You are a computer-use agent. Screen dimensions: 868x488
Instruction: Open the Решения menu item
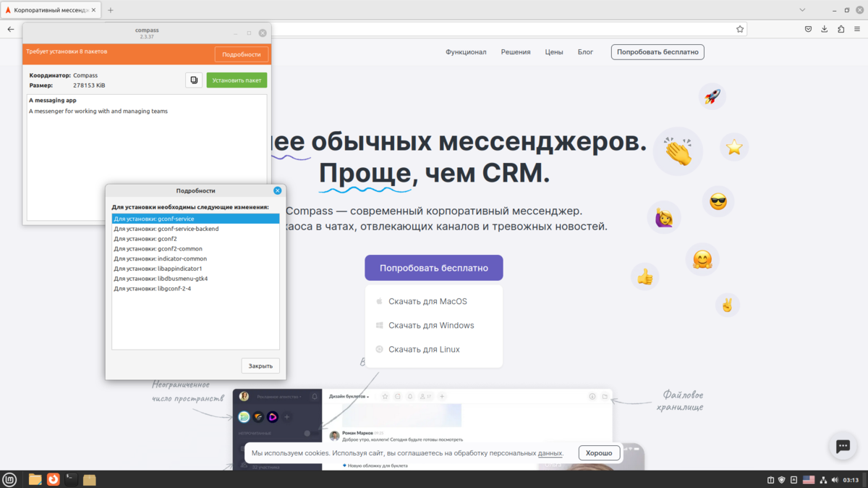[x=516, y=52]
